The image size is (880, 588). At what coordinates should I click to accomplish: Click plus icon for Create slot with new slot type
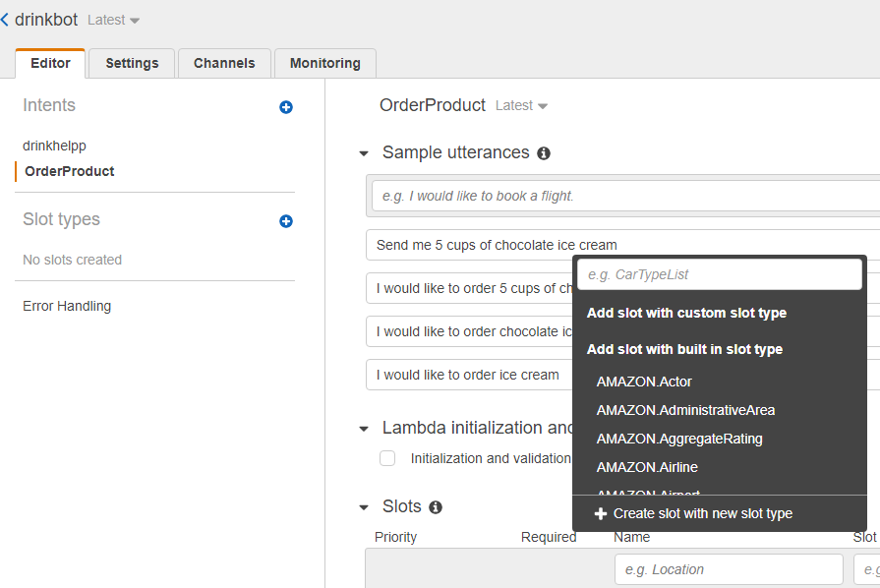coord(601,513)
